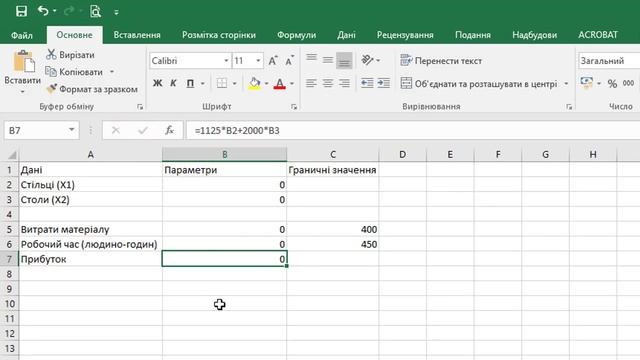Increase cell indent

point(383,83)
